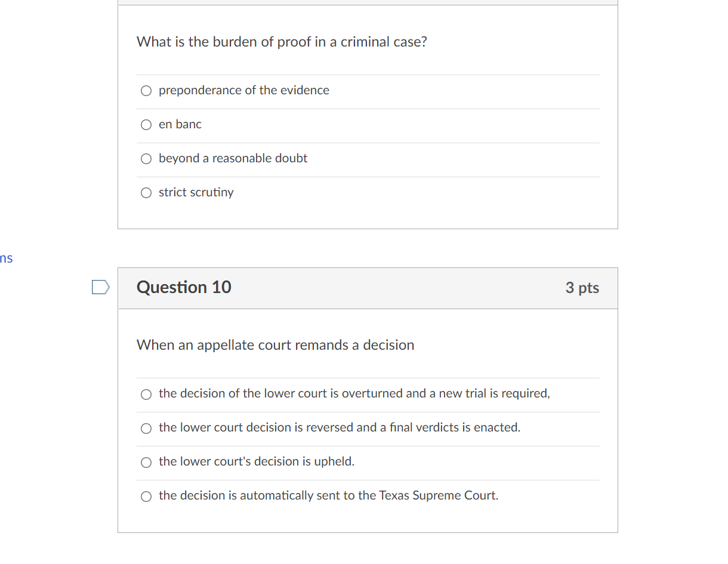728x564 pixels.
Task: Select 'preponderance of the evidence' radio option
Action: coord(146,91)
